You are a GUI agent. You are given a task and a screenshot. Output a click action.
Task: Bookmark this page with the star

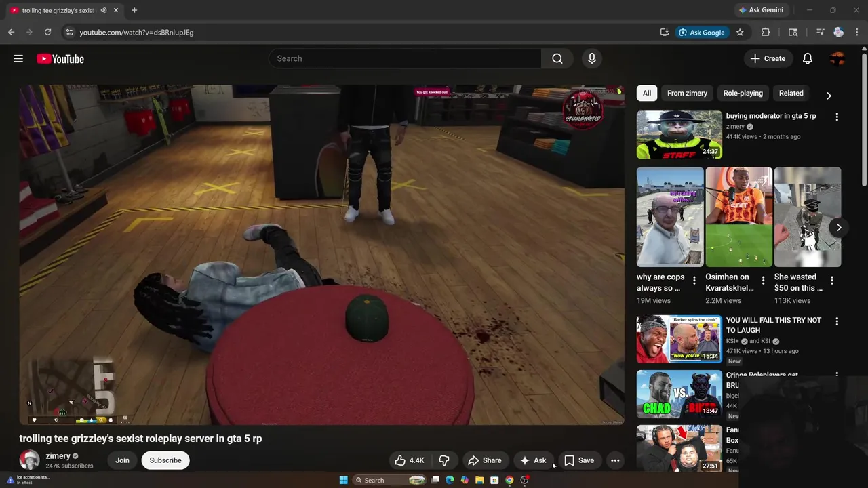(x=740, y=32)
